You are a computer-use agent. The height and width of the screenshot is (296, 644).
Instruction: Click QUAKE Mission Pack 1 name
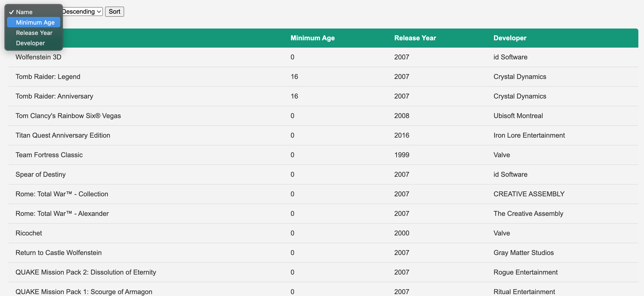[x=84, y=292]
